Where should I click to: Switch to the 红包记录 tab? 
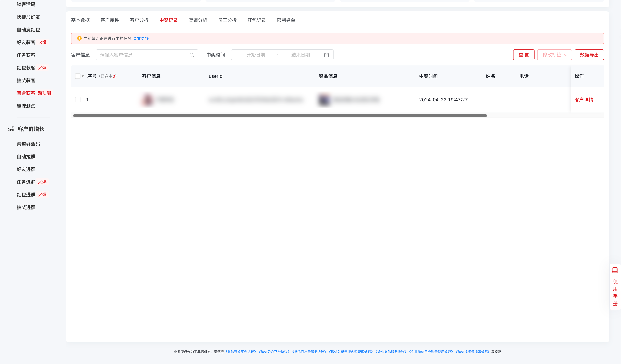tap(257, 20)
